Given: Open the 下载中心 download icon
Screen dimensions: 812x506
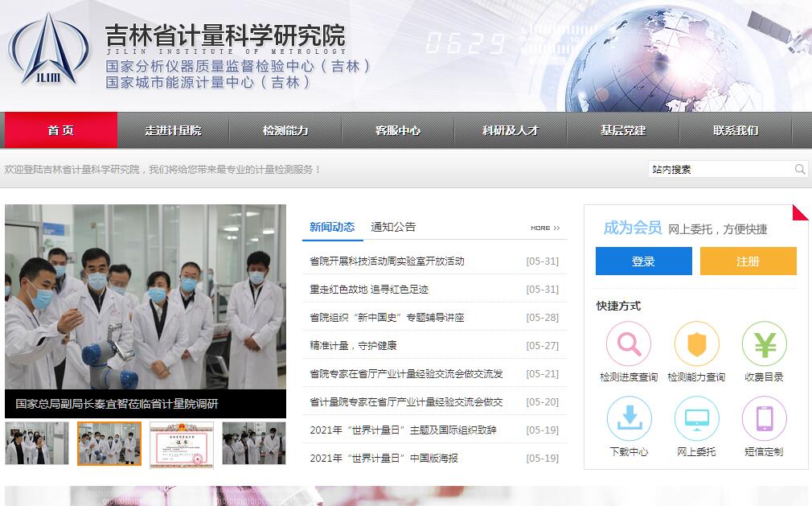Looking at the screenshot, I should coord(629,419).
